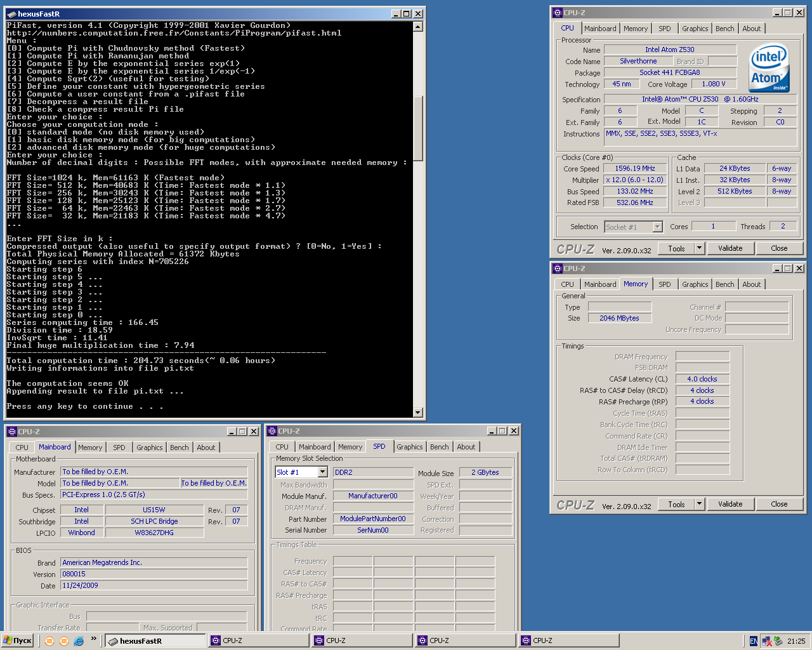
Task: Click the disconnected network tray icon
Action: coord(766,641)
